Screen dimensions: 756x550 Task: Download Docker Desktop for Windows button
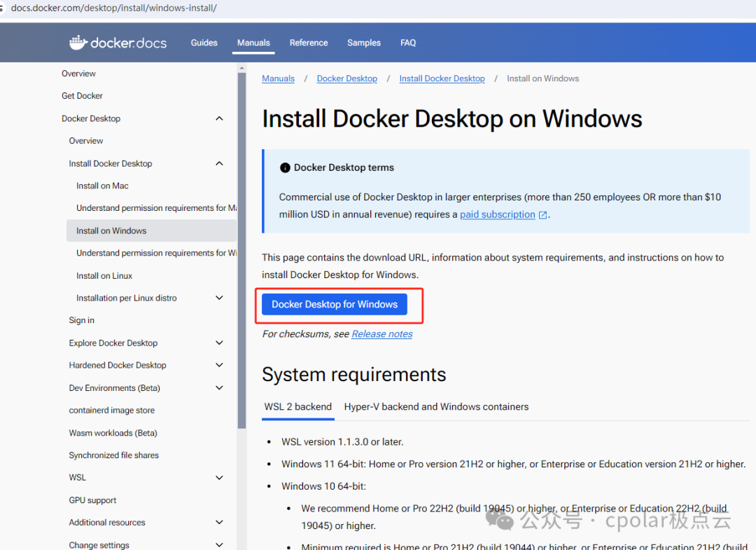335,305
